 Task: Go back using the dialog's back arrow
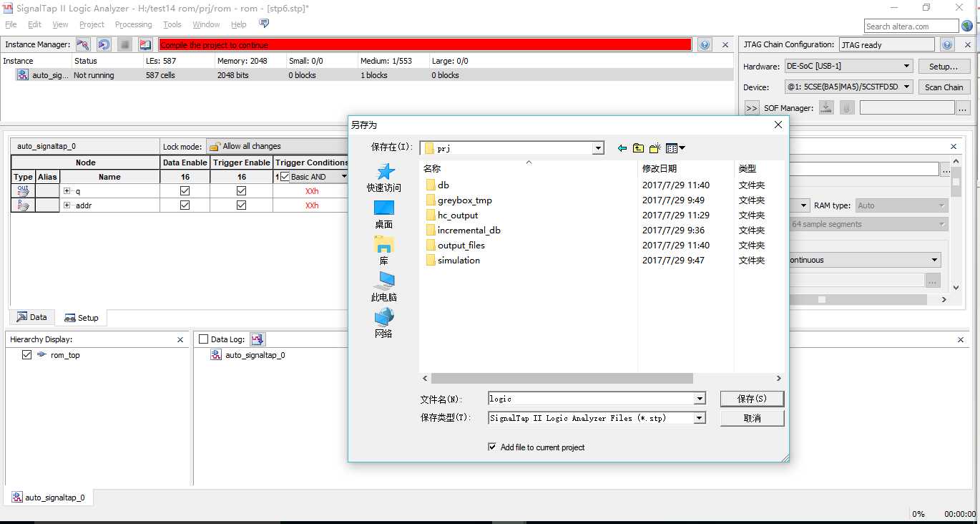[622, 148]
